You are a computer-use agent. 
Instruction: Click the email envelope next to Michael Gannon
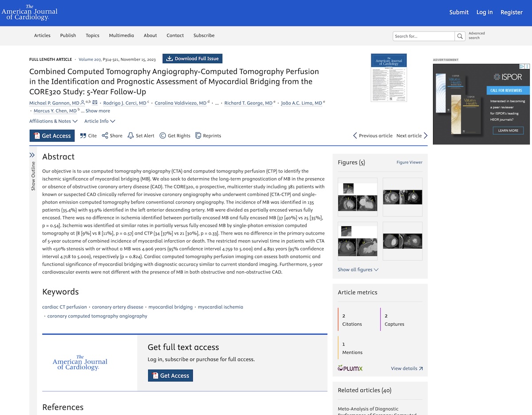click(95, 102)
